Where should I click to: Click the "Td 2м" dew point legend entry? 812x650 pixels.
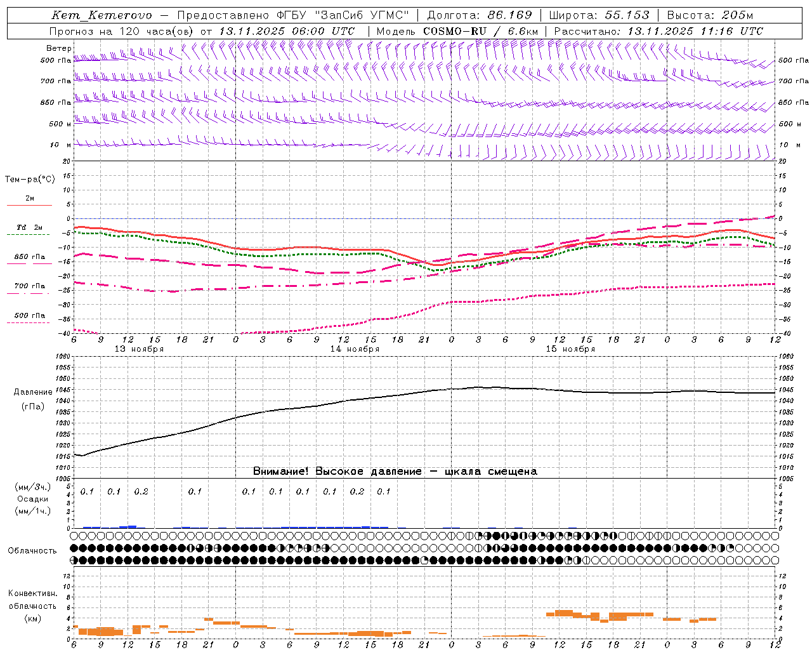tap(30, 227)
